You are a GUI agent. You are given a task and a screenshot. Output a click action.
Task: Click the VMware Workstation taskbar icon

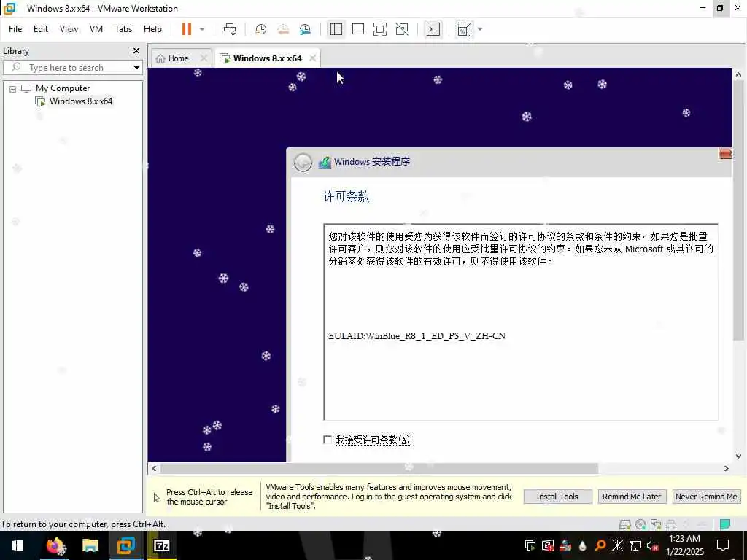(125, 545)
